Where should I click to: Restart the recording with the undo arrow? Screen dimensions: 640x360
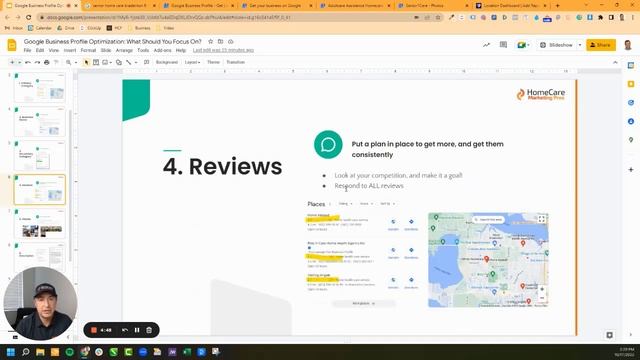click(x=125, y=330)
